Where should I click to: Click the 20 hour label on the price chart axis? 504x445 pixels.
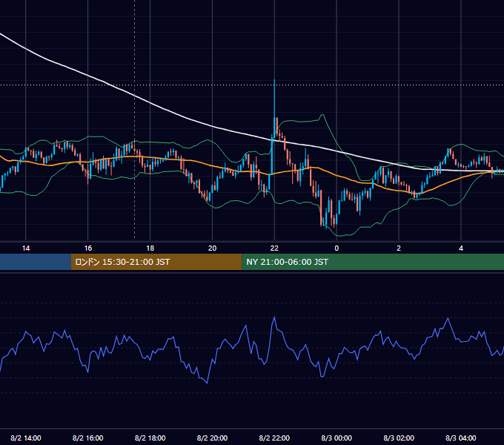click(212, 248)
